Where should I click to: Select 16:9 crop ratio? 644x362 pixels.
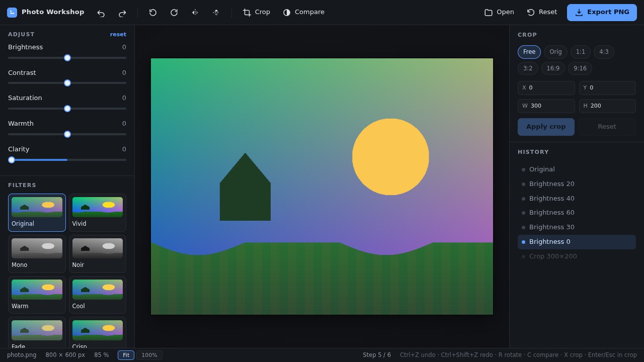point(553,68)
